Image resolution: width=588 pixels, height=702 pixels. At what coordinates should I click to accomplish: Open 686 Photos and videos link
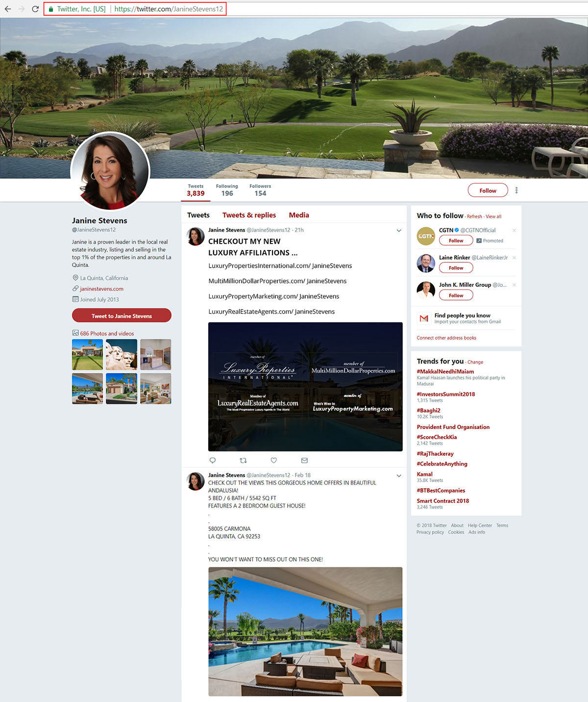click(x=107, y=333)
